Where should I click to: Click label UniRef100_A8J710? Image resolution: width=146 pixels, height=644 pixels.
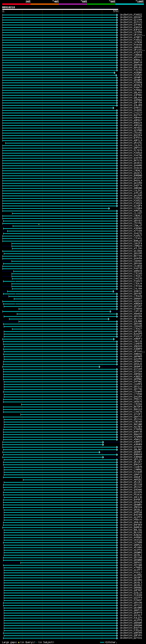[131, 319]
